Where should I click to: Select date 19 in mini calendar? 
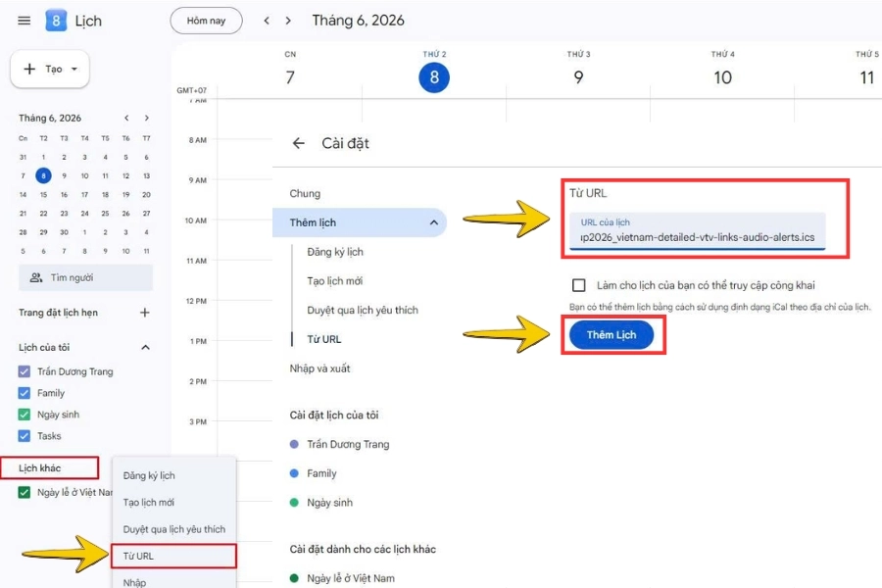(x=126, y=195)
